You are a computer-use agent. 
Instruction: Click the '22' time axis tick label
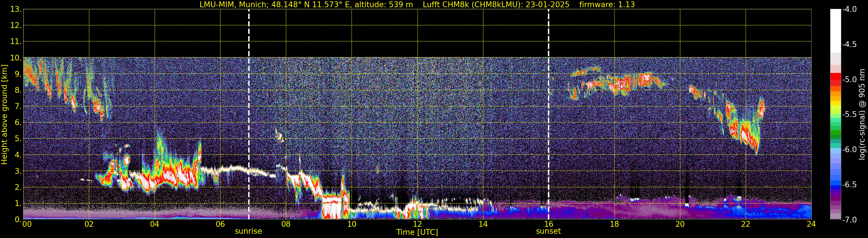pyautogui.click(x=746, y=224)
